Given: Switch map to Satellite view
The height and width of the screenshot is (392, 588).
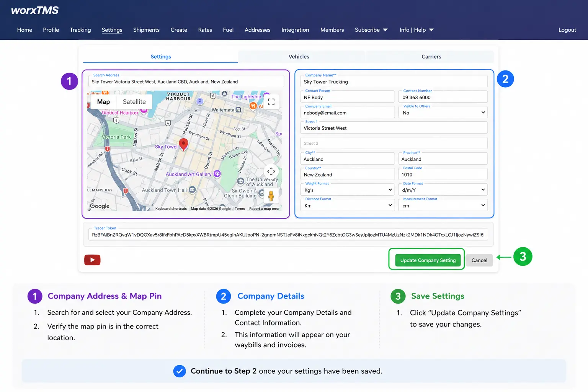Looking at the screenshot, I should tap(134, 102).
